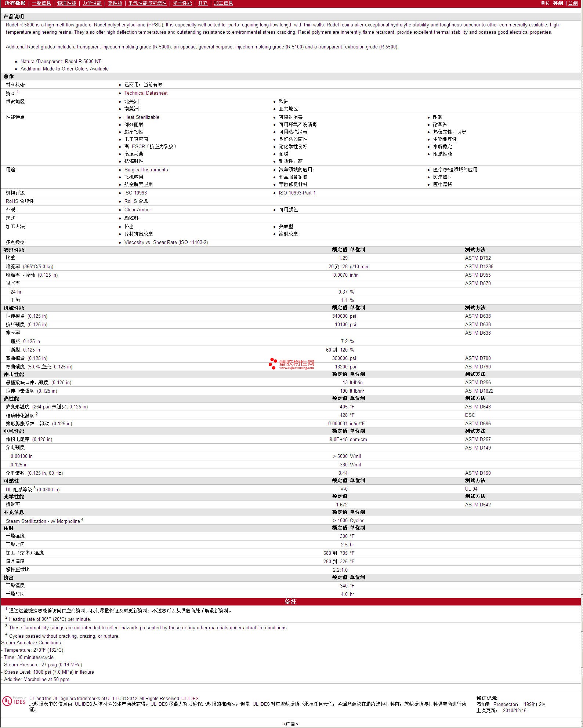Click the RoHS 合规性 label
Image resolution: width=583 pixels, height=728 pixels.
pyautogui.click(x=20, y=201)
